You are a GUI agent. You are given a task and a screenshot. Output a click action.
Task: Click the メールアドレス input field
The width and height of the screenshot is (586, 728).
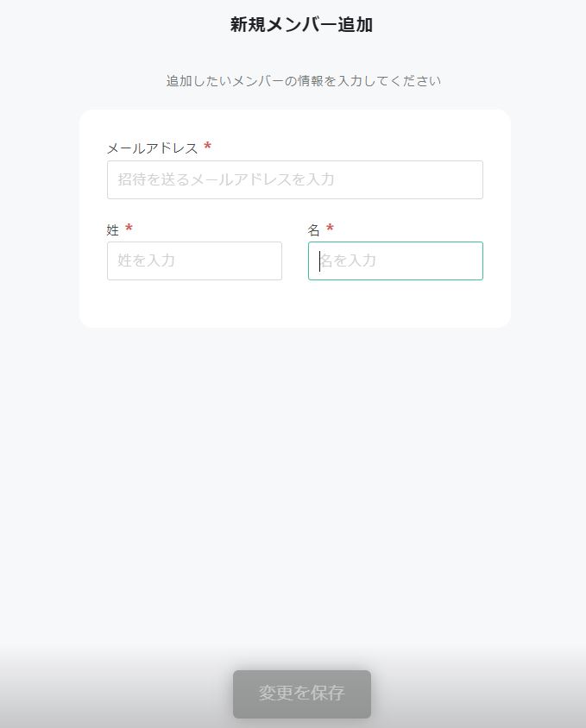[294, 179]
